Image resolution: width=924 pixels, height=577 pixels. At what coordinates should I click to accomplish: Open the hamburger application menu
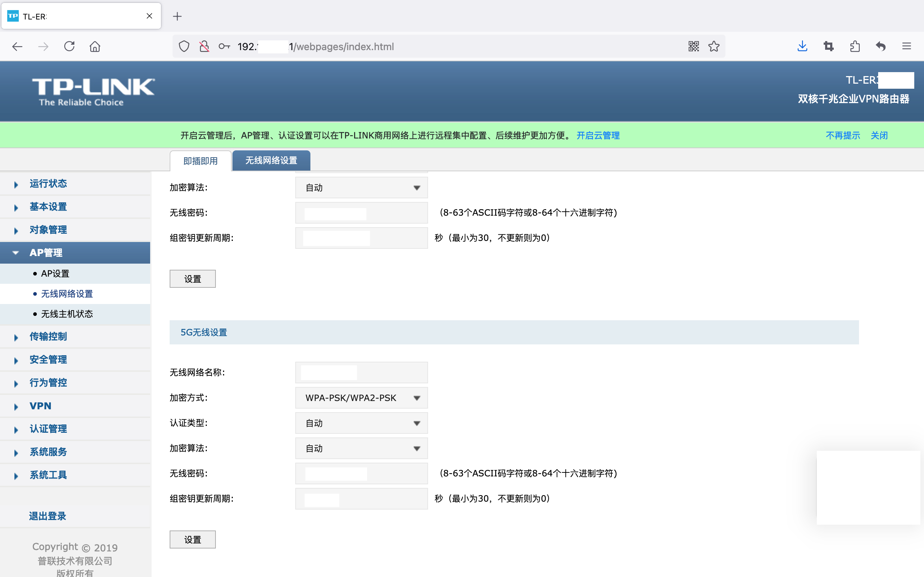(x=906, y=47)
